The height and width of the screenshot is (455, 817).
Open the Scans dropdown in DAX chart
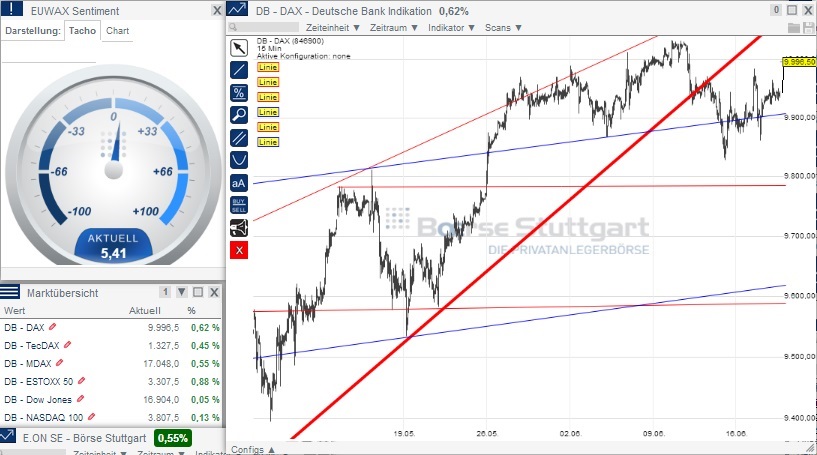click(503, 28)
